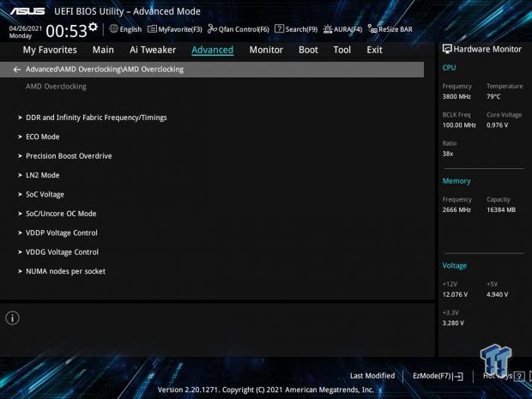Click the Search question mark icon

pyautogui.click(x=279, y=29)
